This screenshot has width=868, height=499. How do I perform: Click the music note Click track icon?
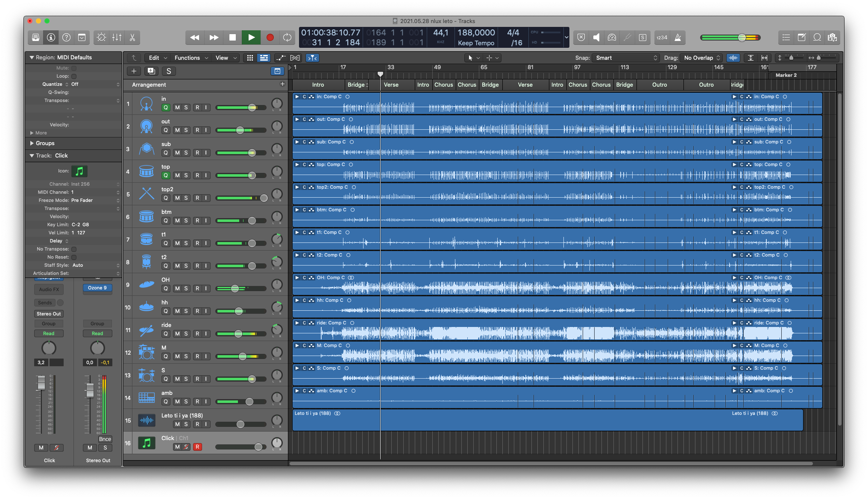(147, 443)
